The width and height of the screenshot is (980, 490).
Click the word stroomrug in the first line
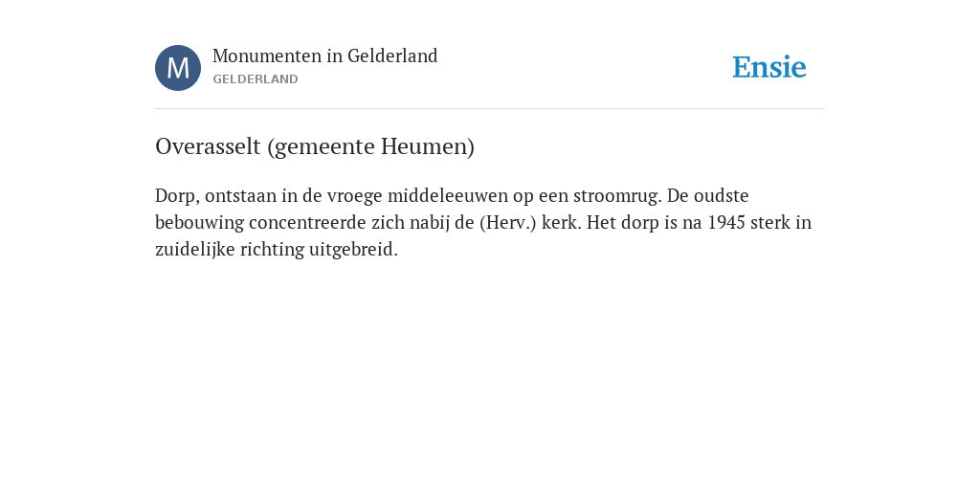coord(615,196)
